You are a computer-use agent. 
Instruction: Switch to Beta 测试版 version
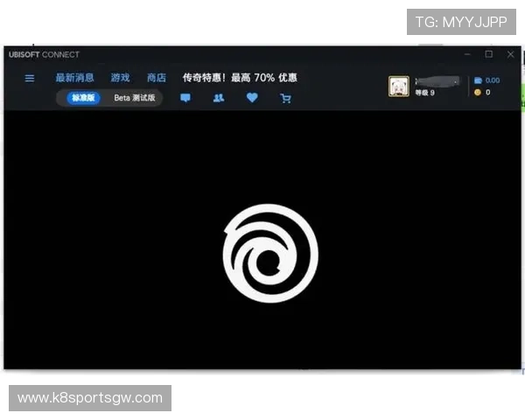pos(135,98)
